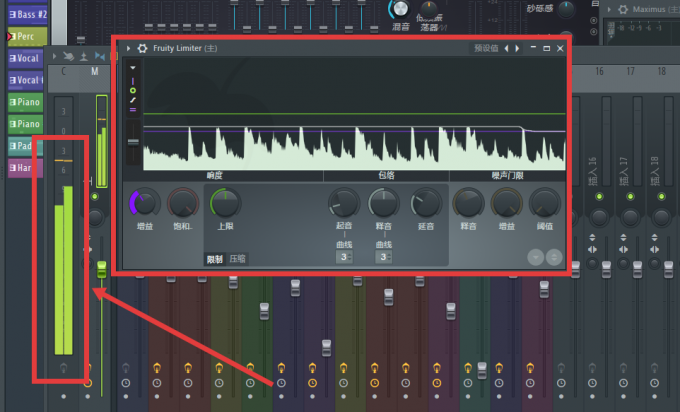Select the previous preset arrow

pos(507,48)
